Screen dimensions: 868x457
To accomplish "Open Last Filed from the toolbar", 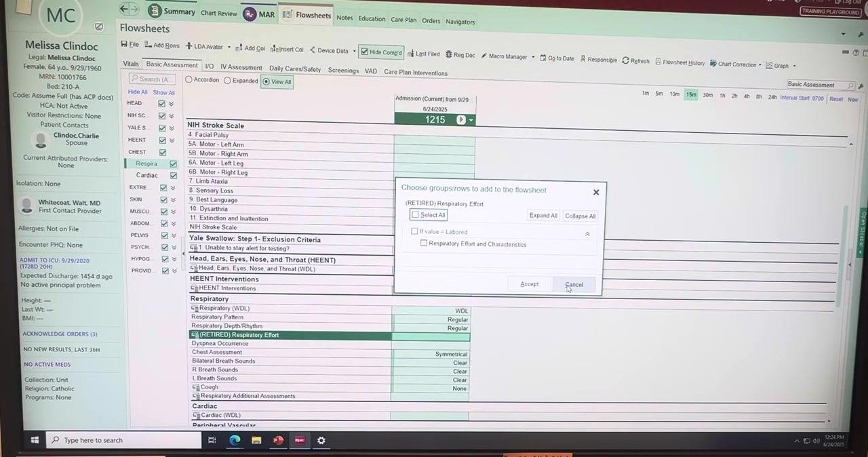I will click(x=424, y=54).
